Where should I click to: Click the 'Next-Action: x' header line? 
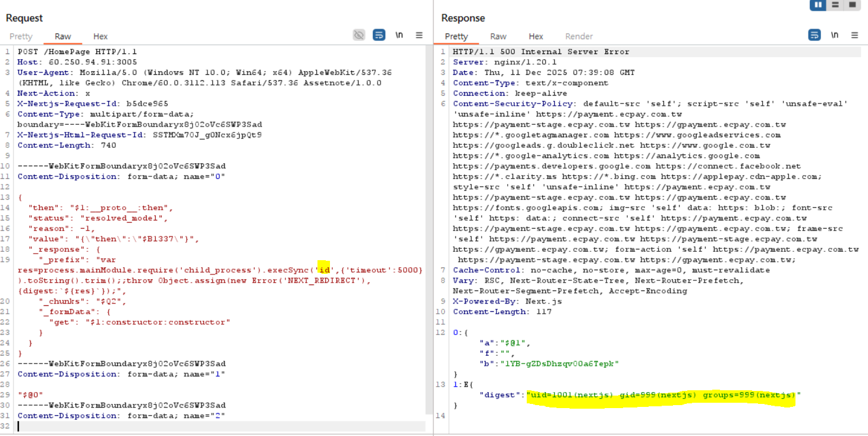(x=54, y=93)
